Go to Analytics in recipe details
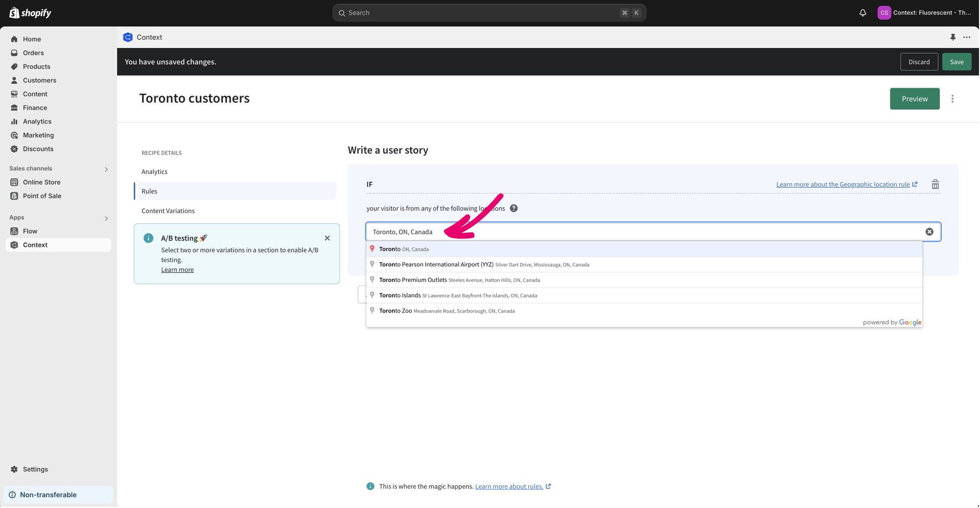The height and width of the screenshot is (508, 980). pos(154,172)
